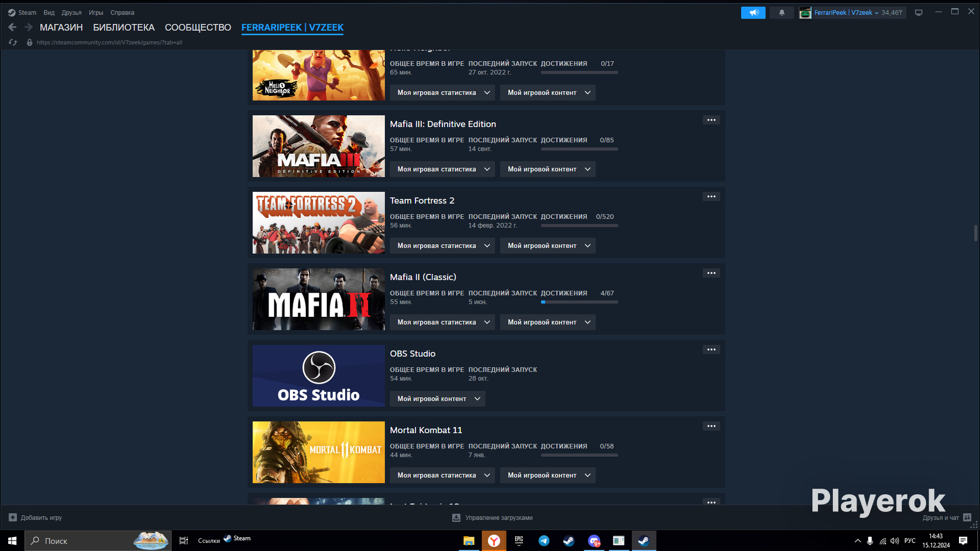Open Task View on the taskbar
Screen dimensions: 980x551
click(x=184, y=541)
